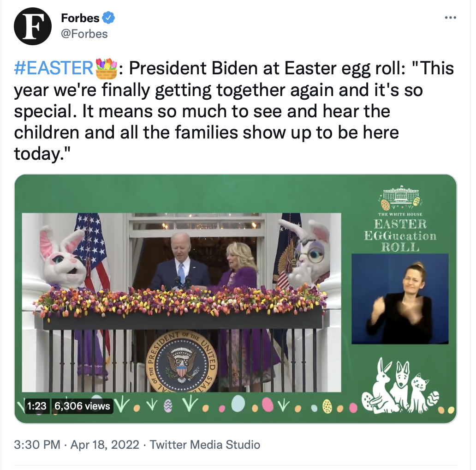Image resolution: width=476 pixels, height=470 pixels.
Task: Click the White House logo graphic
Action: [x=400, y=198]
